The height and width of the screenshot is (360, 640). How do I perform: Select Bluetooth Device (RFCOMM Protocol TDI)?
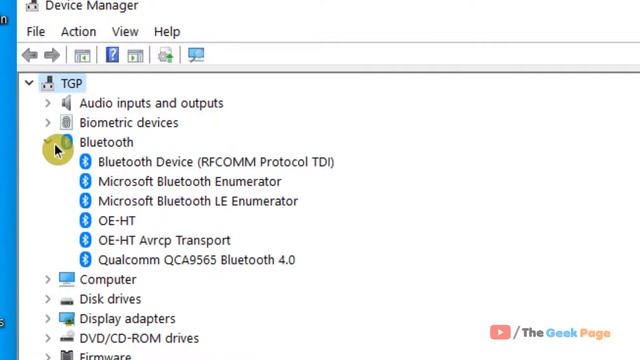(x=216, y=162)
